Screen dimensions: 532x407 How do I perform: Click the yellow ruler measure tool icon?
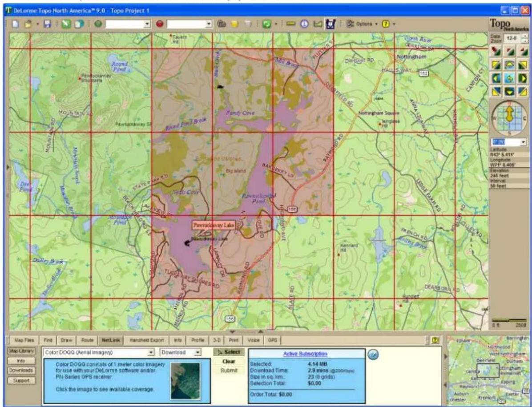[291, 24]
